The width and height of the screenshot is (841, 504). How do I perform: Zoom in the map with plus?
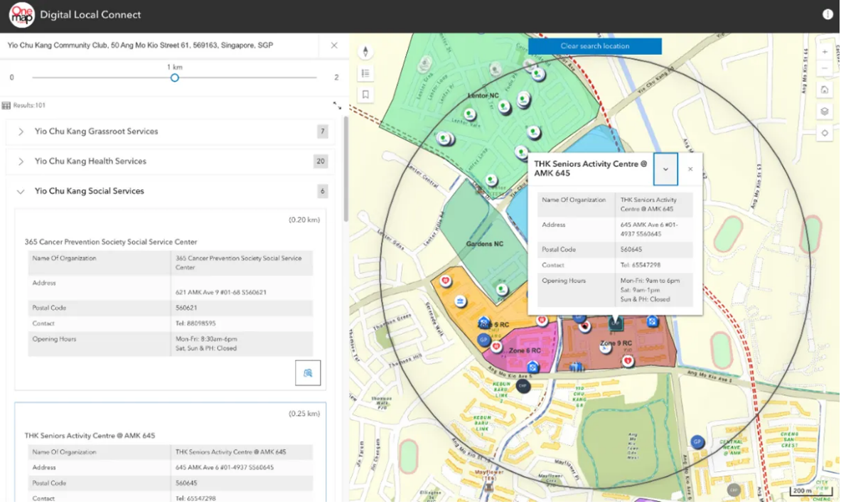point(825,52)
